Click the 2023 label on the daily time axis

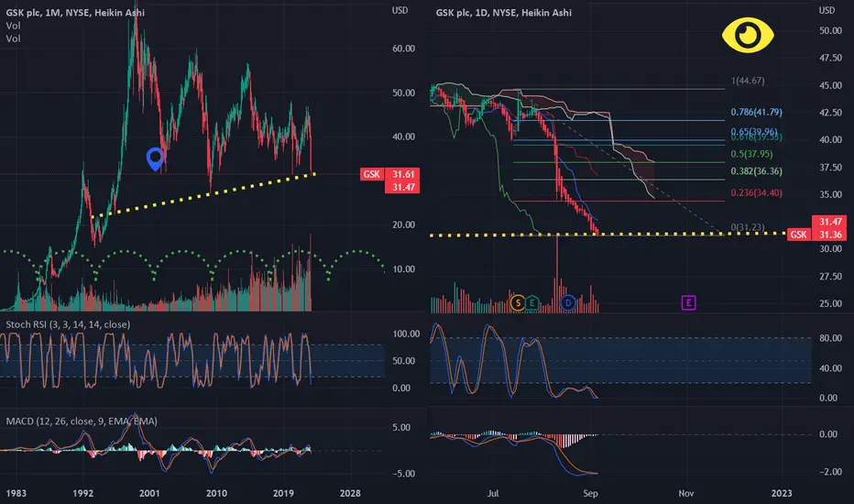point(782,493)
